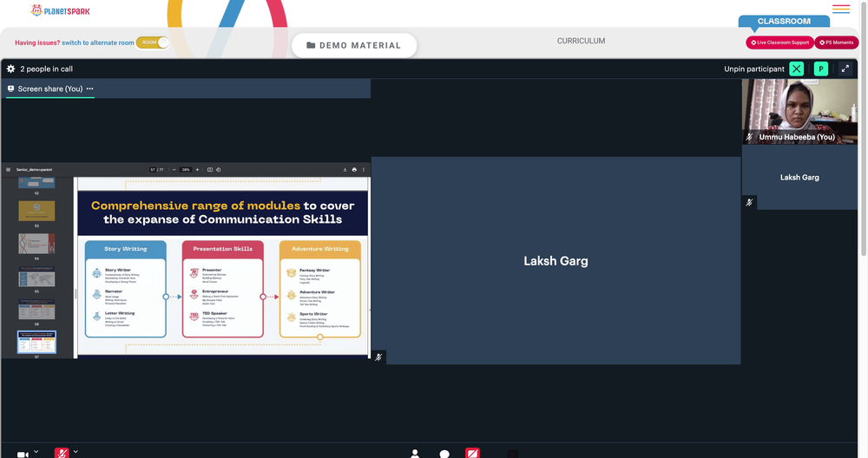Click the camera icon in call controls
The image size is (868, 458).
[23, 455]
